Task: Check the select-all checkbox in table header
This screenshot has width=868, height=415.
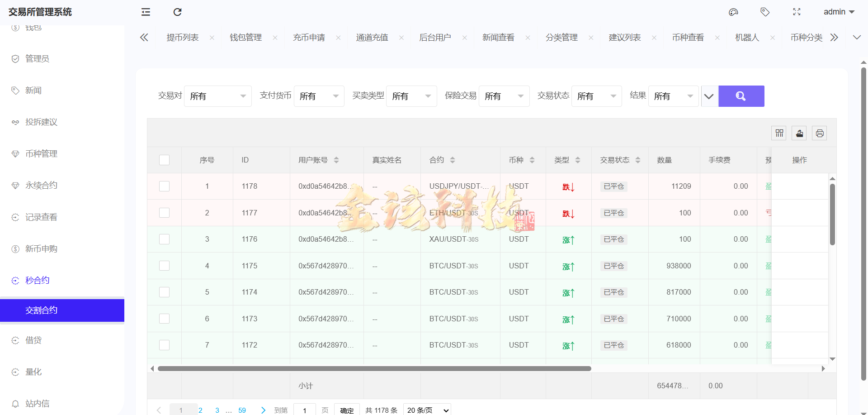Action: click(x=164, y=160)
